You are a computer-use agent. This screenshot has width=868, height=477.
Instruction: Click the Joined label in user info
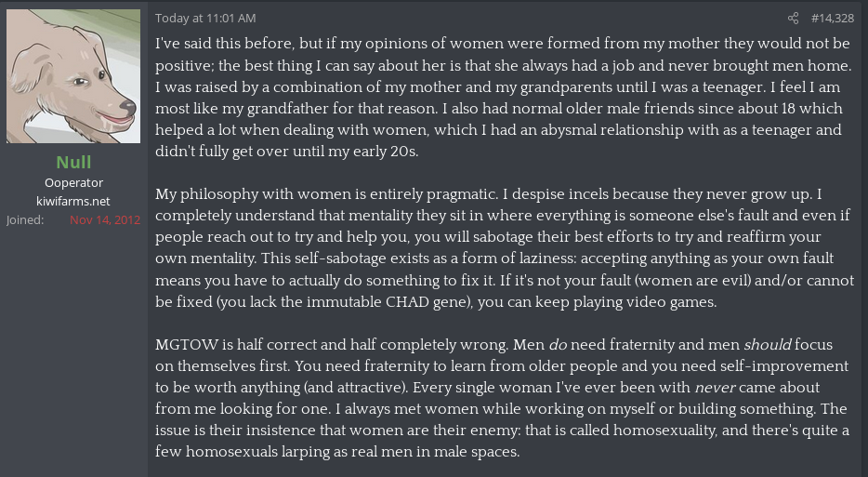click(x=24, y=220)
